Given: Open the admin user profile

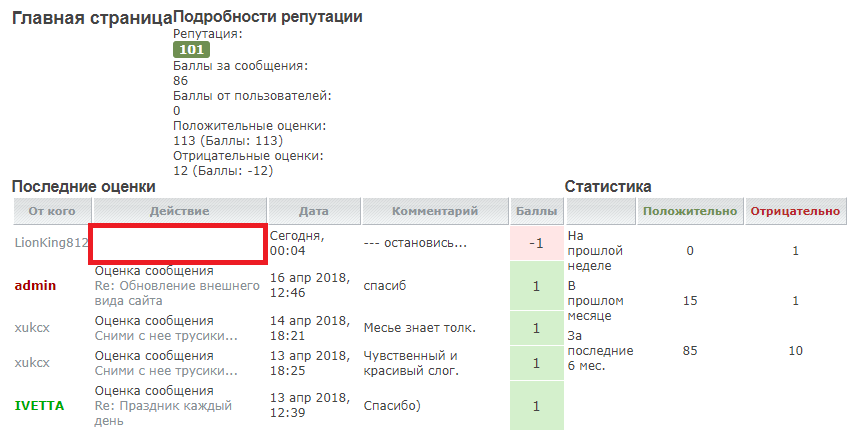Looking at the screenshot, I should point(35,285).
